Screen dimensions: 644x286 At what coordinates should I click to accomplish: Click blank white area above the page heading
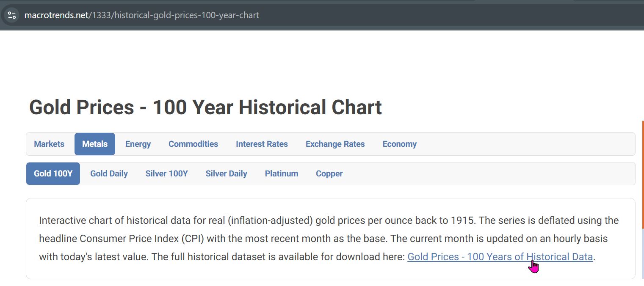point(296,59)
